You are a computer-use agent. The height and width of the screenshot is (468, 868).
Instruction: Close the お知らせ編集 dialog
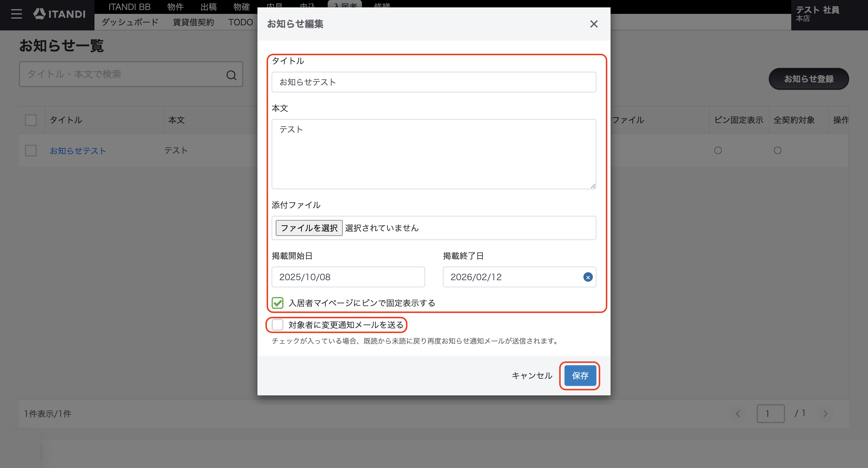coord(594,24)
